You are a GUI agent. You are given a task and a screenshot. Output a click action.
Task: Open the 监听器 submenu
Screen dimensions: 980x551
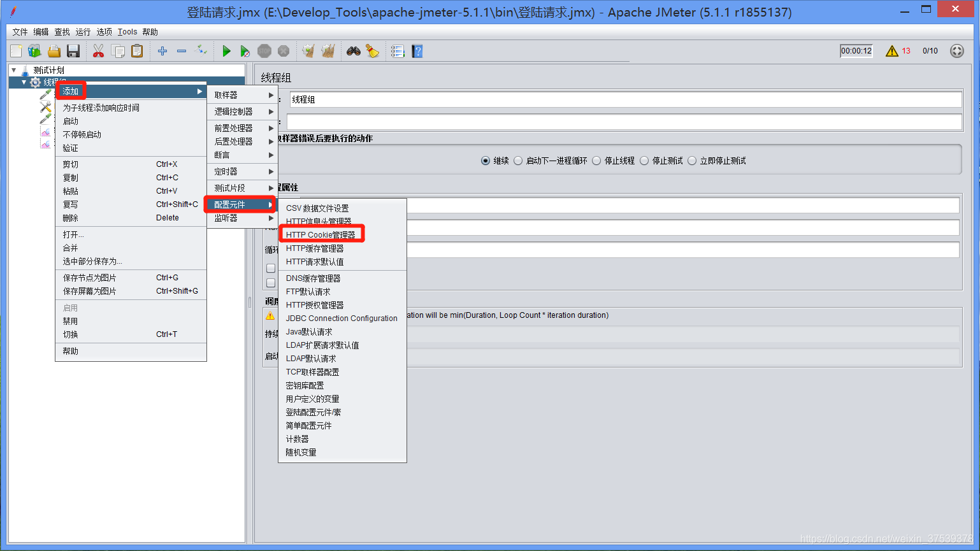tap(243, 218)
